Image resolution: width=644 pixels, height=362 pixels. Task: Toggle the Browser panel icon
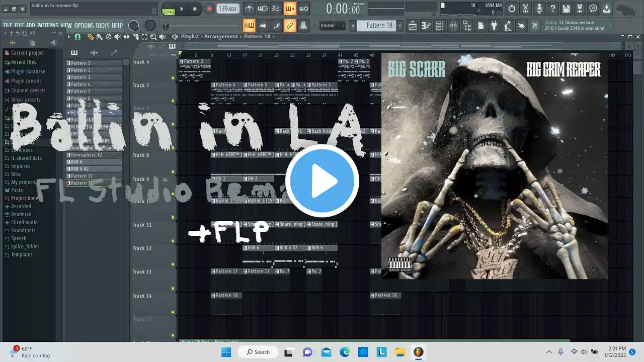coord(467,26)
